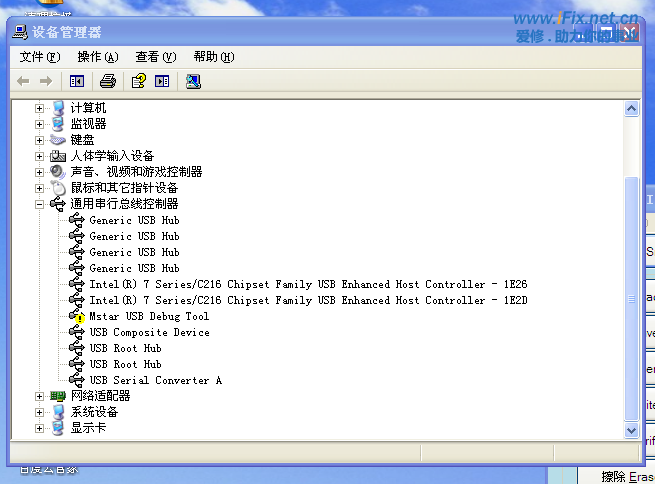The width and height of the screenshot is (655, 484).
Task: Select Intel USB Enhanced Host Controller 1E26
Action: 308,284
